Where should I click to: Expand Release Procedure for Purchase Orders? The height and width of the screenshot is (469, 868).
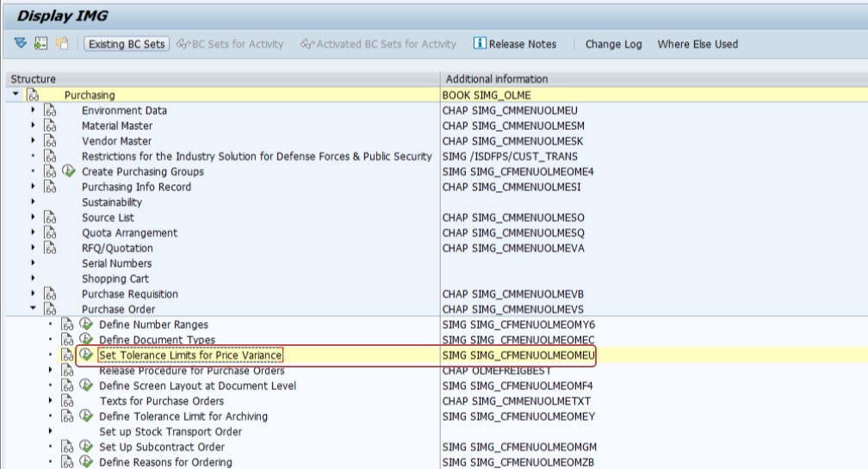point(50,370)
